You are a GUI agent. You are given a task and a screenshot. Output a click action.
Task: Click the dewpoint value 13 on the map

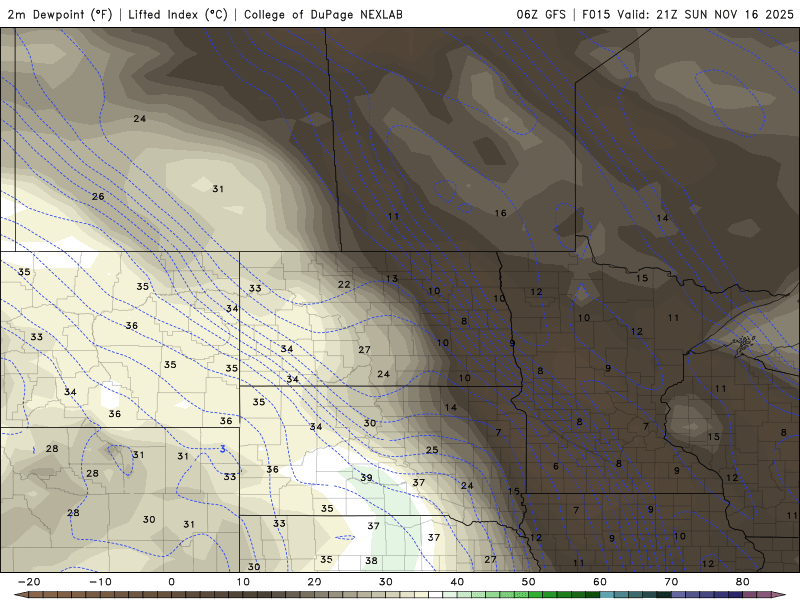click(x=391, y=279)
